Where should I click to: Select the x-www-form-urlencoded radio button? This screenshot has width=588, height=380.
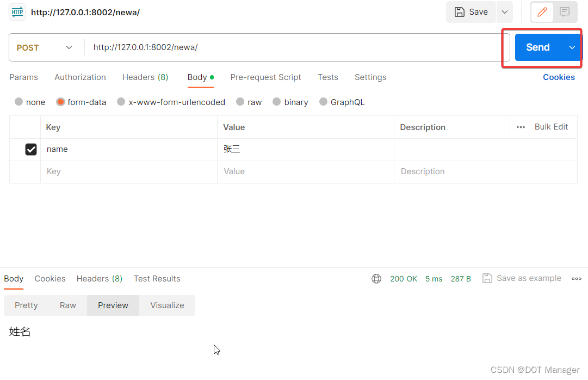(121, 102)
